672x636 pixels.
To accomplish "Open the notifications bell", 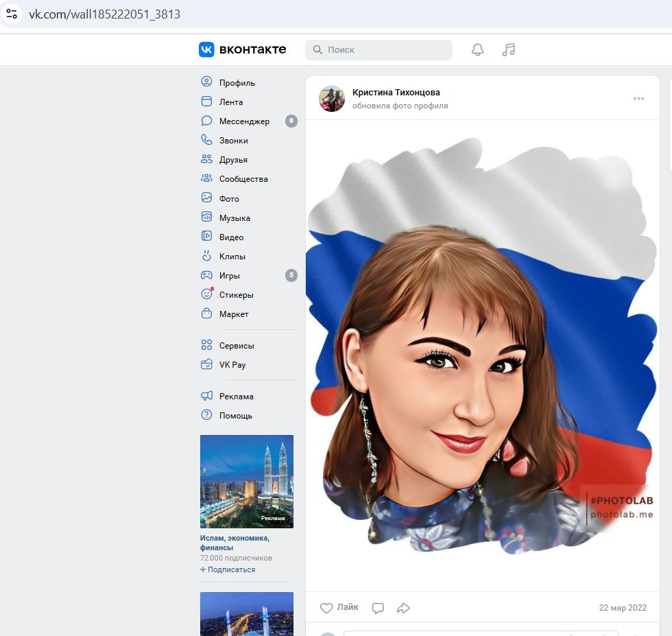I will (477, 49).
